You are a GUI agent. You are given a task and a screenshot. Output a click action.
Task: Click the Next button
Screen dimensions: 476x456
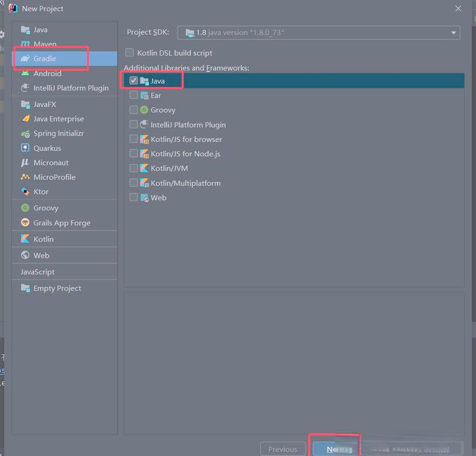coord(335,449)
